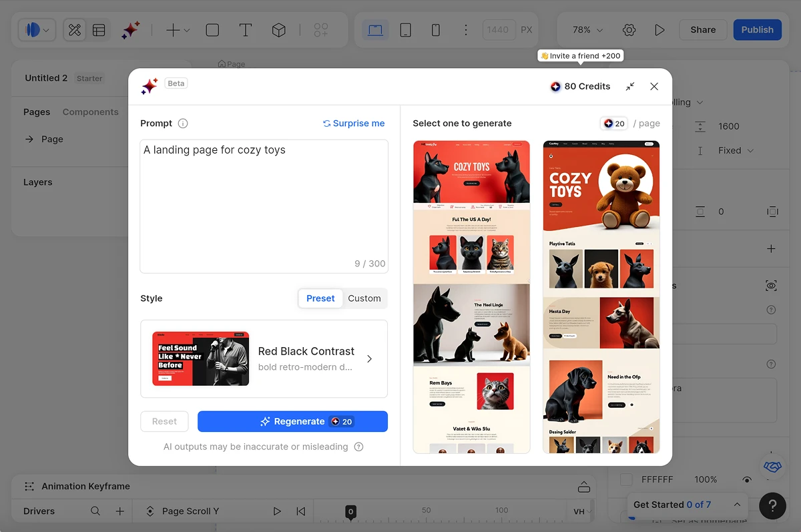The image size is (801, 532).
Task: Choose the Custom style tab
Action: [x=364, y=298]
